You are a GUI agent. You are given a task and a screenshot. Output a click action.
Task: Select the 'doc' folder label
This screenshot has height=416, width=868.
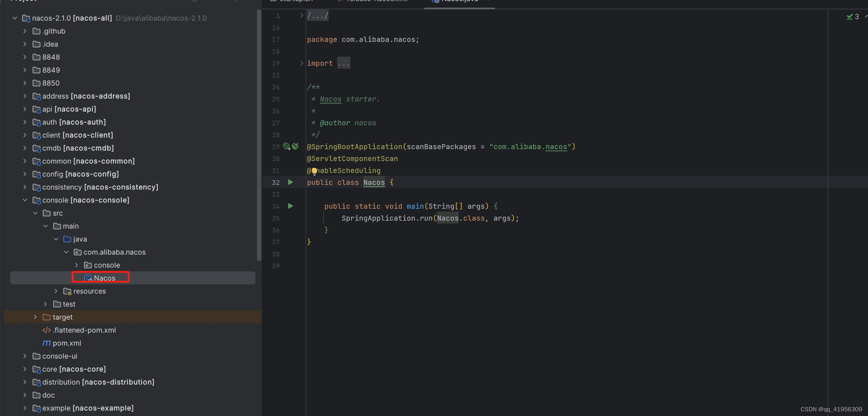click(x=48, y=395)
